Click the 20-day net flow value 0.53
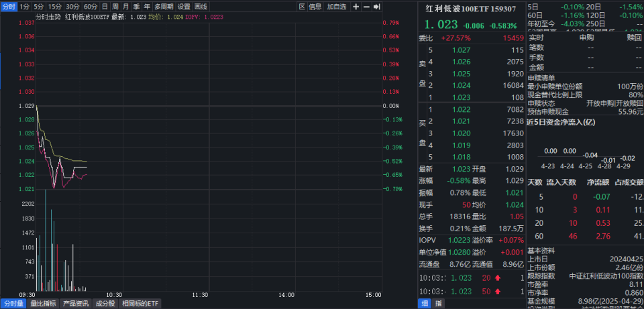Image resolution: width=644 pixels, height=309 pixels. [x=602, y=223]
